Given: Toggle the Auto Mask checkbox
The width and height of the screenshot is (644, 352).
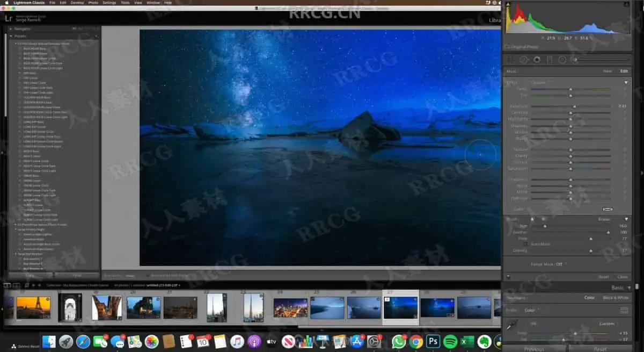Looking at the screenshot, I should coord(525,244).
